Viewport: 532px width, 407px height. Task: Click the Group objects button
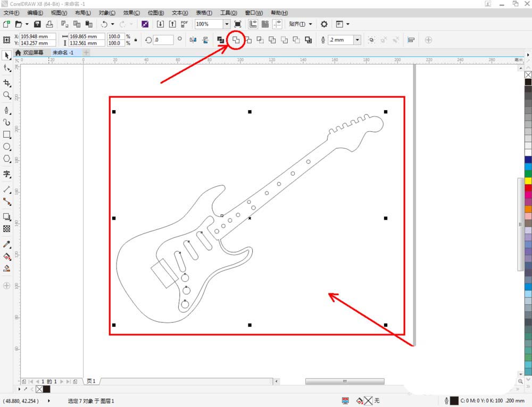tap(371, 40)
